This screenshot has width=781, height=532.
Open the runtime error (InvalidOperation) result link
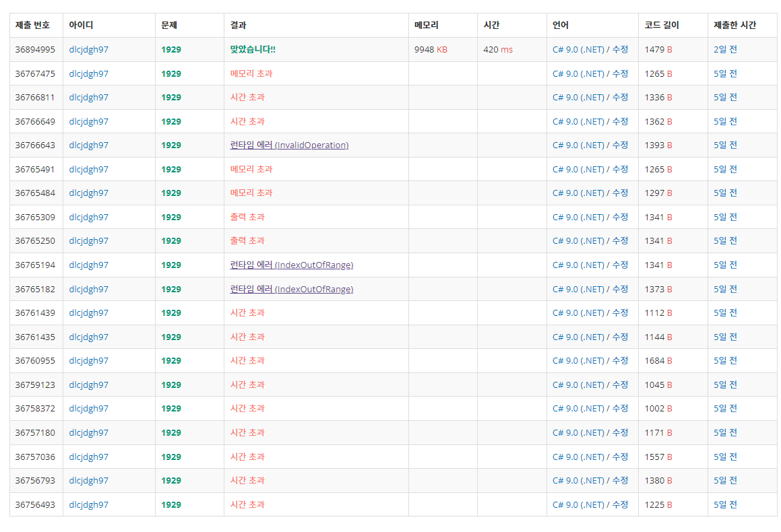coord(289,145)
